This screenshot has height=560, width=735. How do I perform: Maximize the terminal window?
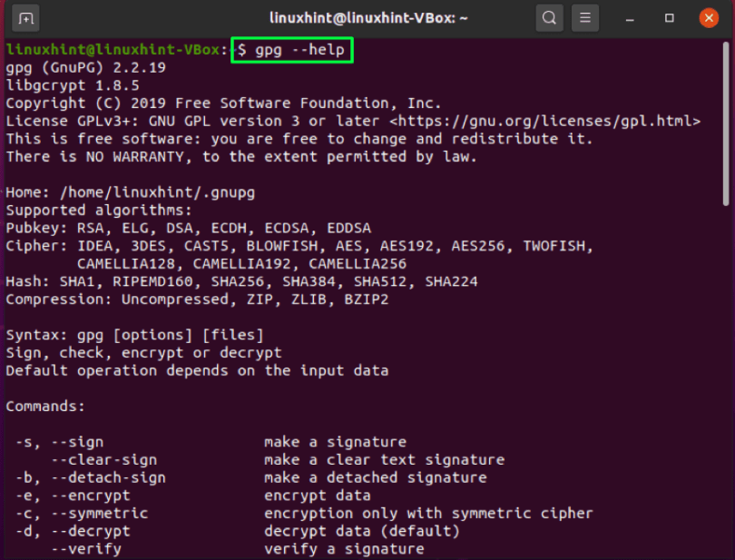coord(669,17)
